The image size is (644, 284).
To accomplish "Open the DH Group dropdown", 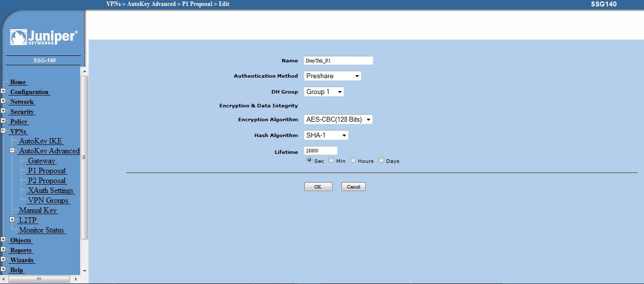I will pyautogui.click(x=324, y=92).
